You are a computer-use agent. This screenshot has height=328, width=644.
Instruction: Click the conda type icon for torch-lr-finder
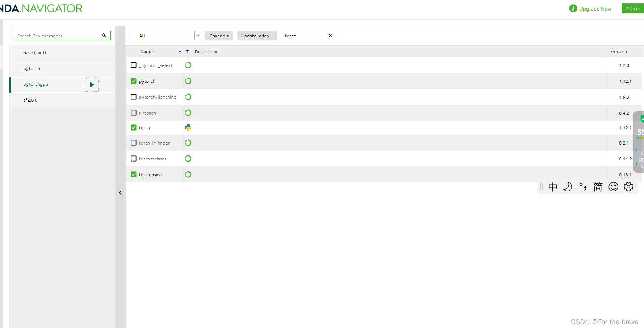click(188, 143)
